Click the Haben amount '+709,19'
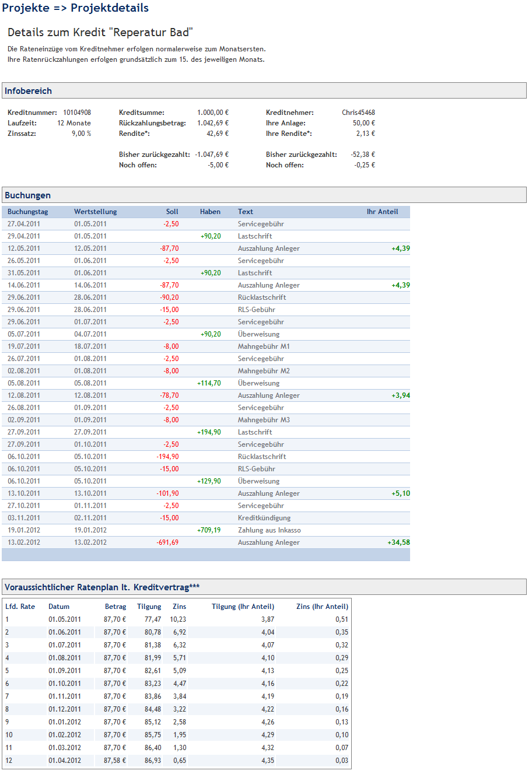532x774 pixels. (x=209, y=530)
